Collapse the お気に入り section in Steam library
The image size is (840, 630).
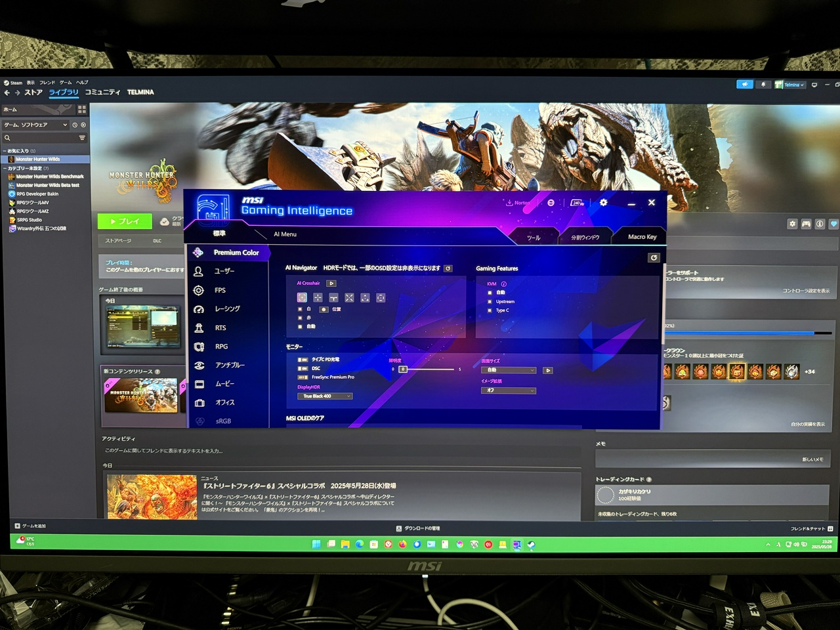[5, 150]
